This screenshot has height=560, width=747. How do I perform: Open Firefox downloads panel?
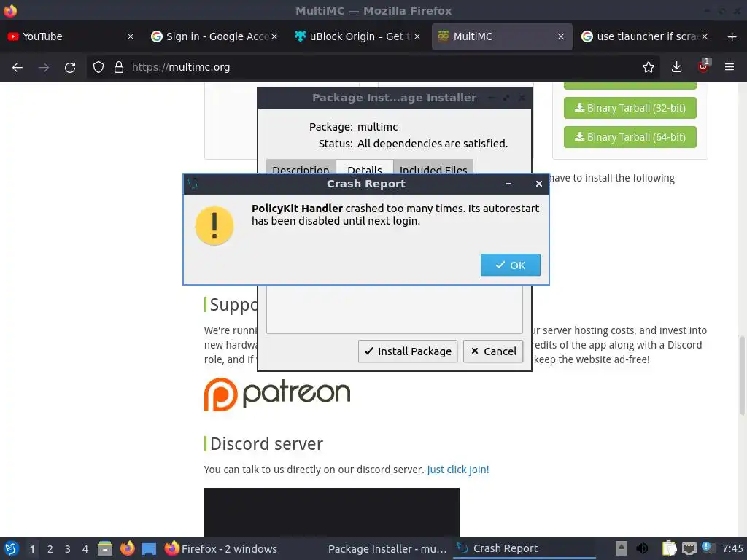pos(676,67)
